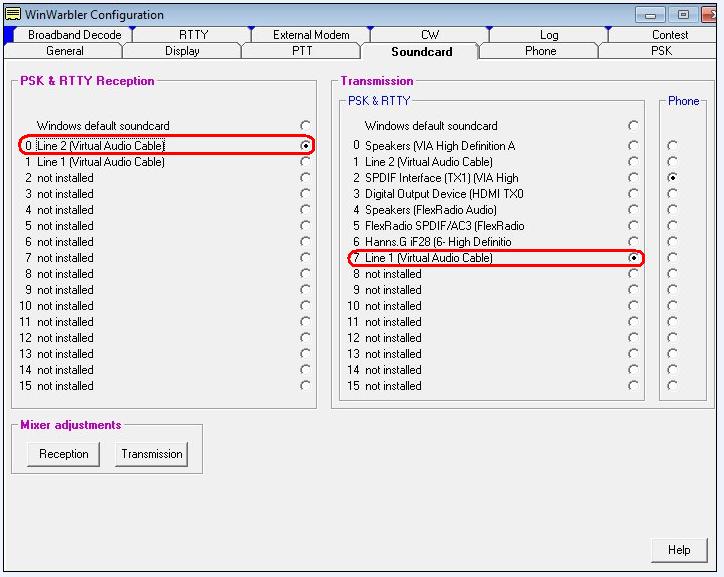Choose Hanns.G iF28 transmission device
This screenshot has width=724, height=577.
pos(633,242)
